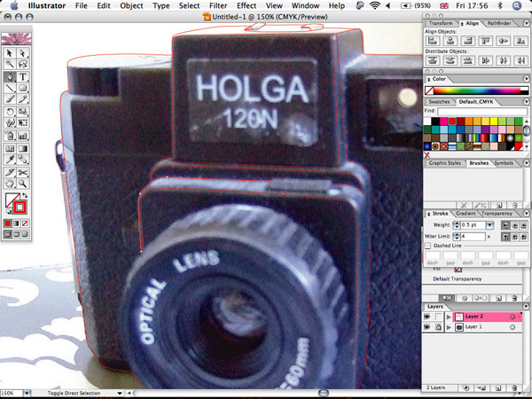Select the Hand tool

10,184
